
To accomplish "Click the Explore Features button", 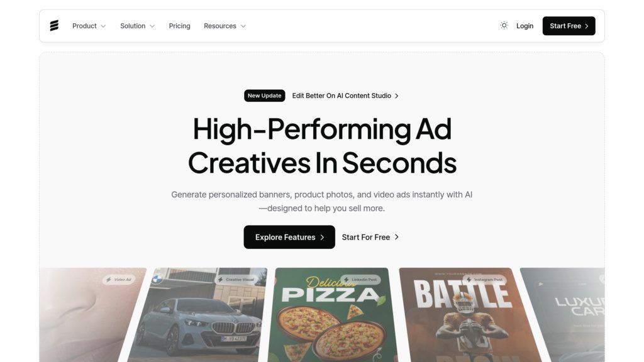I will click(289, 237).
